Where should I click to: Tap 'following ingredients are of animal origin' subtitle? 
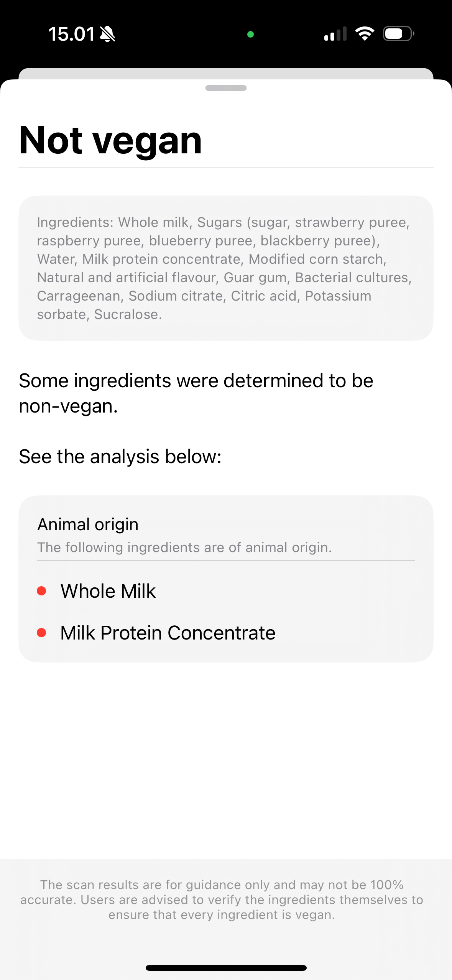(x=184, y=548)
